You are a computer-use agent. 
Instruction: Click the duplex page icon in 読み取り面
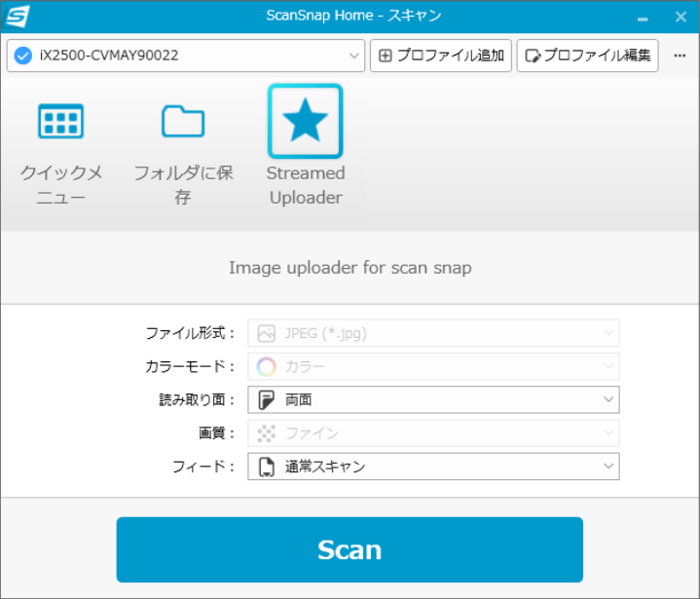point(266,399)
